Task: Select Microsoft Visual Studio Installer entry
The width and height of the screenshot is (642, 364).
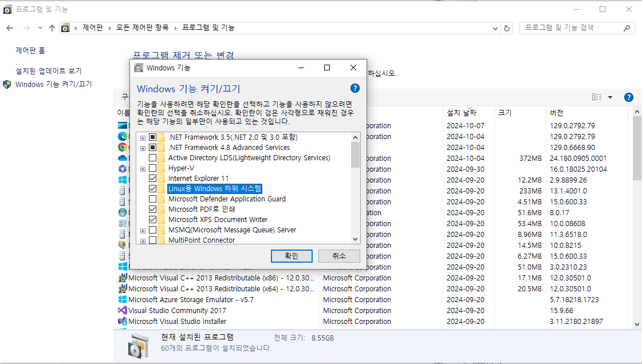Action: click(178, 322)
